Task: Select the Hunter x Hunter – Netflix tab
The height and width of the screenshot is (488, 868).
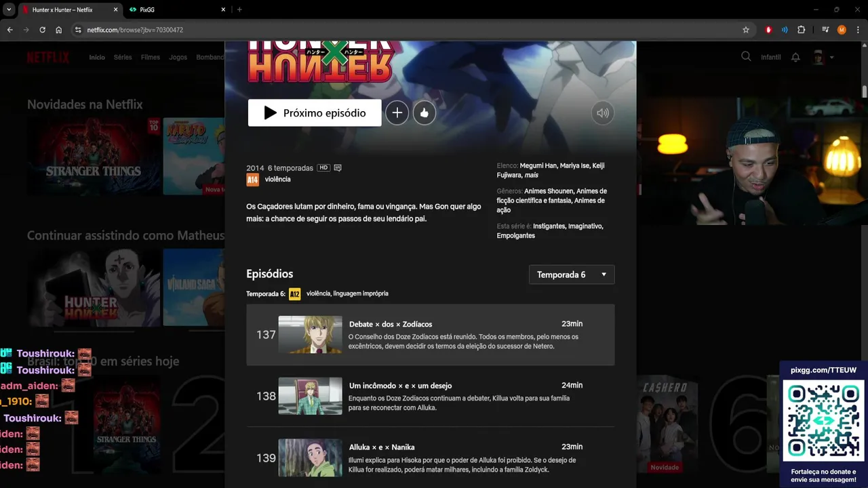Action: point(70,9)
